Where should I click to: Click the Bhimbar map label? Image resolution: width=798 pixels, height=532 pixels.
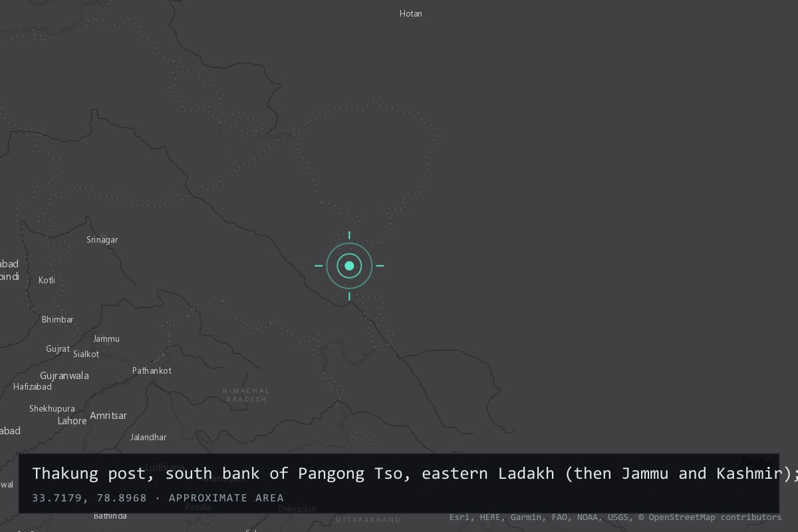[57, 319]
